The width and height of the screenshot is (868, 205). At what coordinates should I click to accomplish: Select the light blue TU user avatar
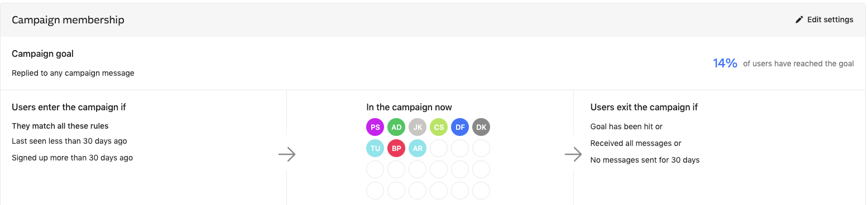tap(375, 148)
